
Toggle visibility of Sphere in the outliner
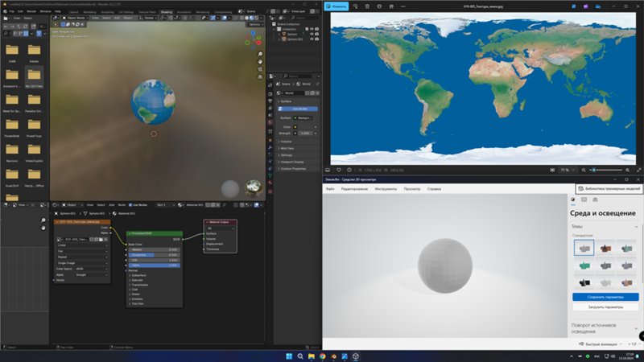[x=312, y=35]
